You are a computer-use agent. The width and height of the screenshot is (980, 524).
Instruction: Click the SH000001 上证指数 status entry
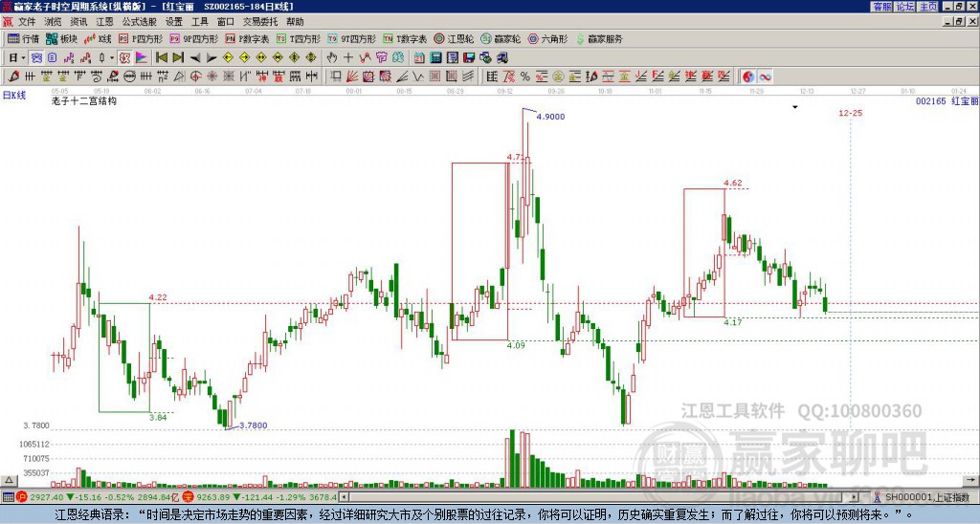pyautogui.click(x=926, y=497)
